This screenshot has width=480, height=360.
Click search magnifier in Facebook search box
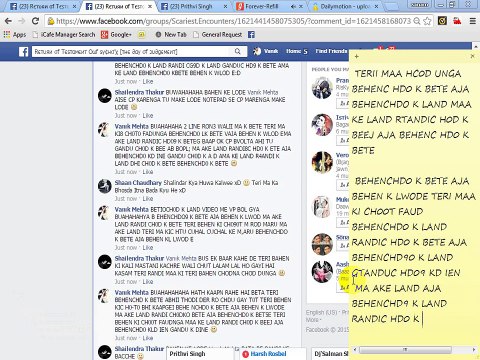(238, 51)
